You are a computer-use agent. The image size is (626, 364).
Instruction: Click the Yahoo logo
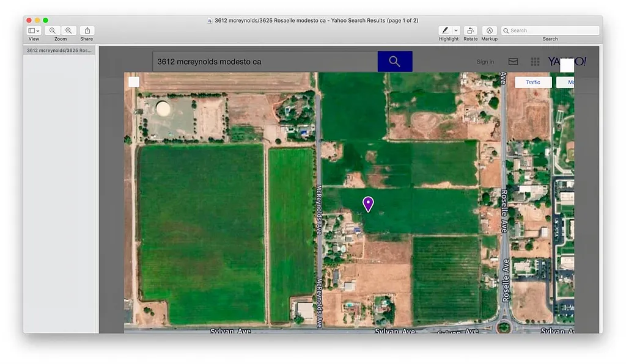(566, 62)
